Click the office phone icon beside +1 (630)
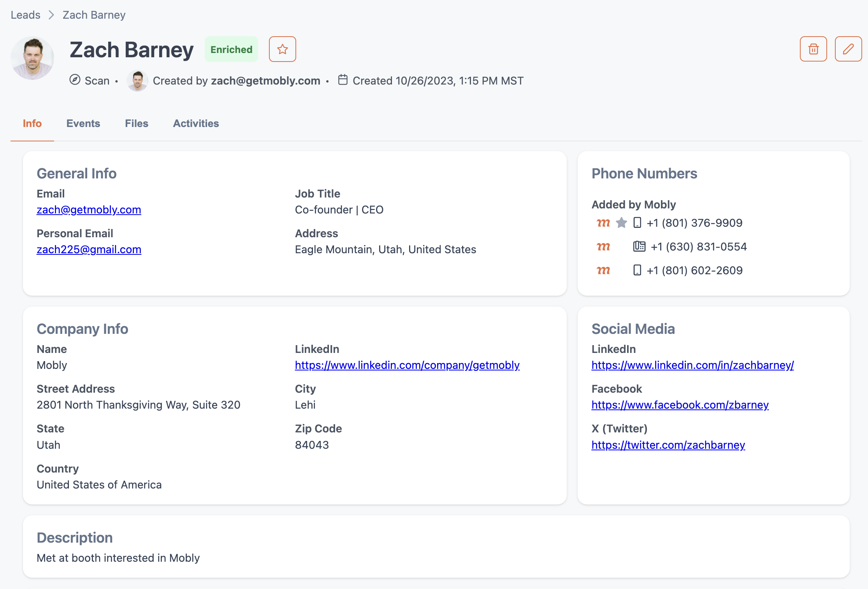 639,247
